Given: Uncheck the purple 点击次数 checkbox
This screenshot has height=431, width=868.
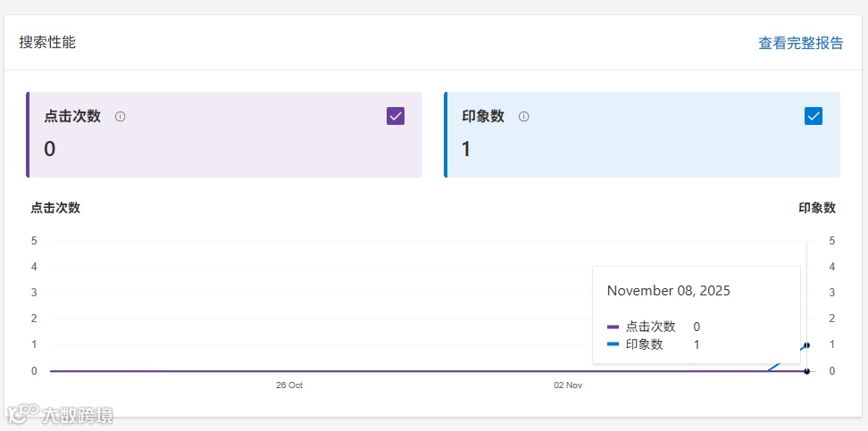Looking at the screenshot, I should click(x=396, y=116).
